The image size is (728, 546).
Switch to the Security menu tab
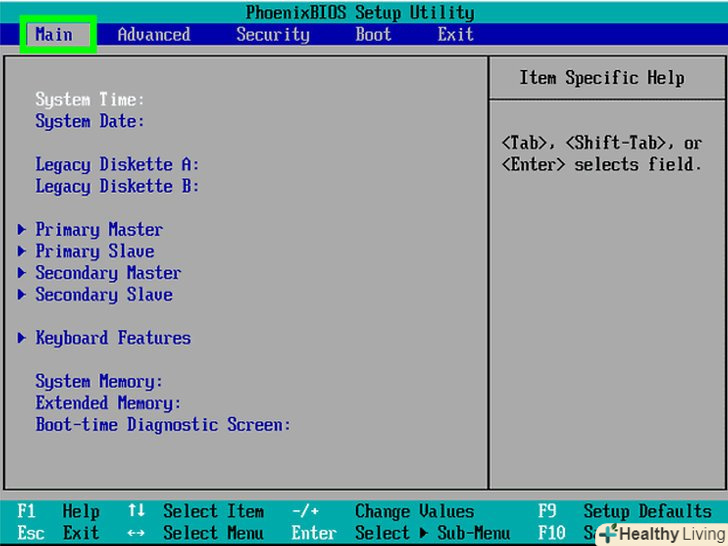pyautogui.click(x=273, y=34)
